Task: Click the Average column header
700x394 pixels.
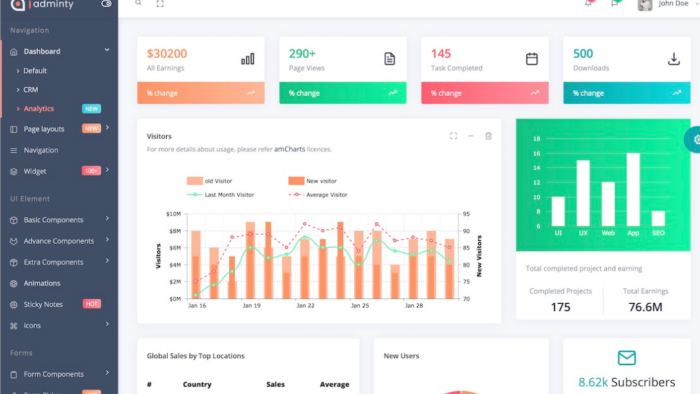Action: point(334,384)
